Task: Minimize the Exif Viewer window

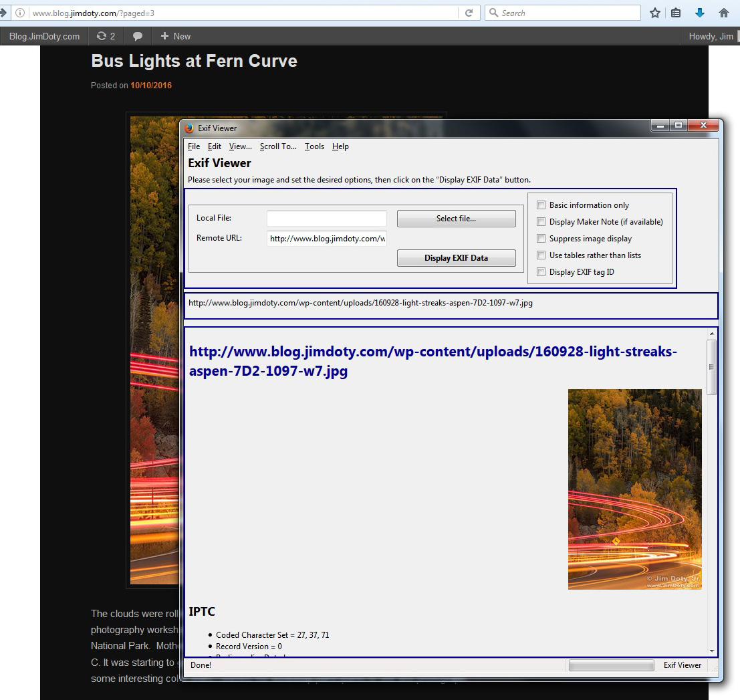Action: pos(660,125)
